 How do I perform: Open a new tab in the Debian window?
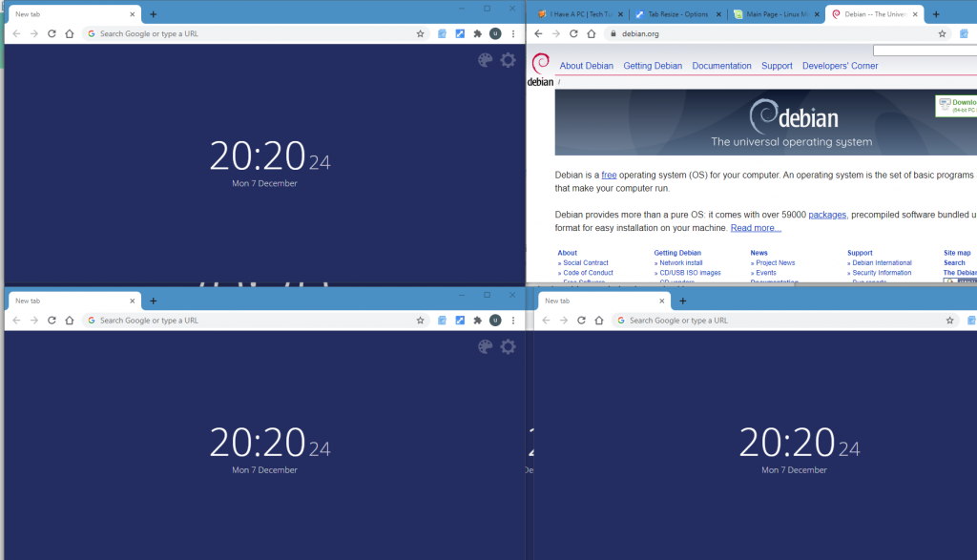(936, 14)
